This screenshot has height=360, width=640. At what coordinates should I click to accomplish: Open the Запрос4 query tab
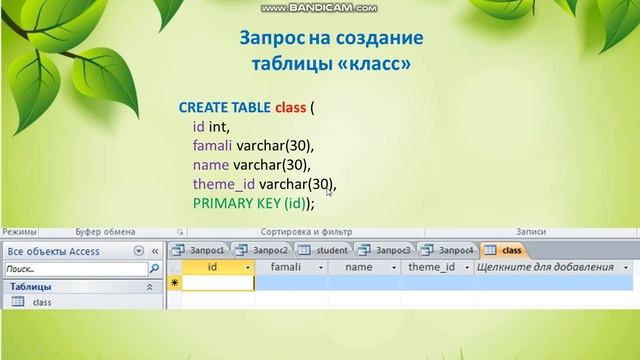click(447, 250)
